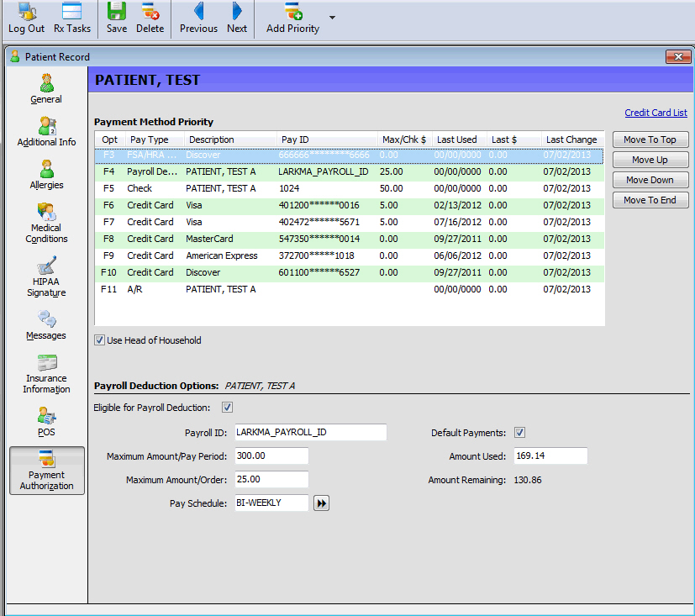This screenshot has width=695, height=616.
Task: Open Rx Tasks from the toolbar
Action: 72,18
